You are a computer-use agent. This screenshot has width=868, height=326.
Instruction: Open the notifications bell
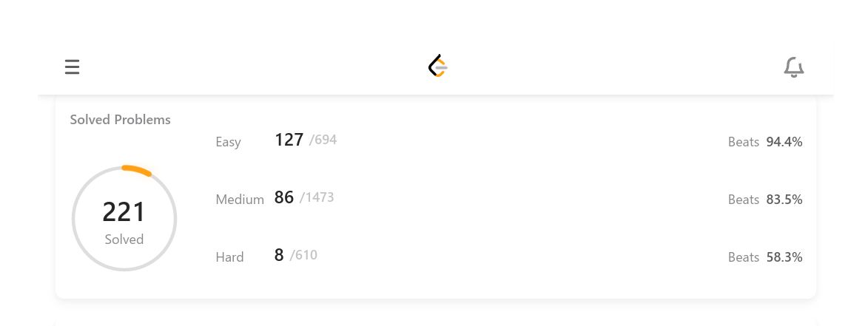[x=794, y=67]
